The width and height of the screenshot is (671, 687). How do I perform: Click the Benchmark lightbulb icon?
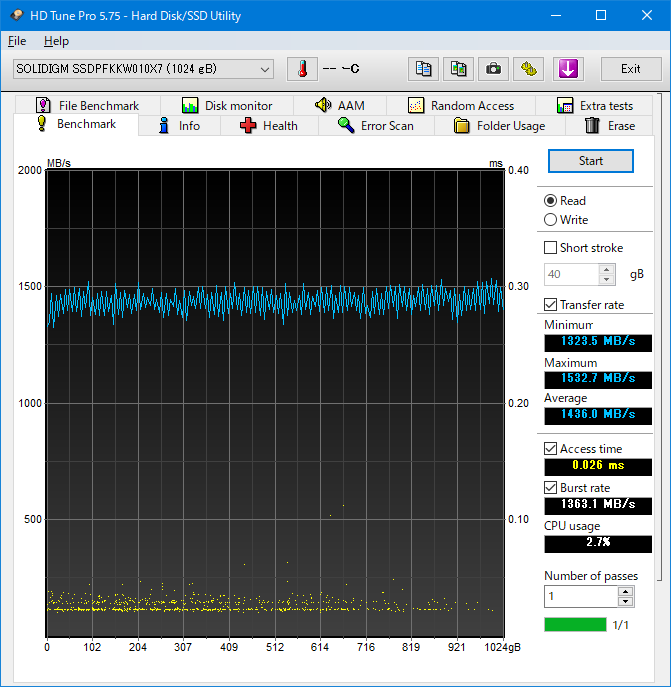42,124
